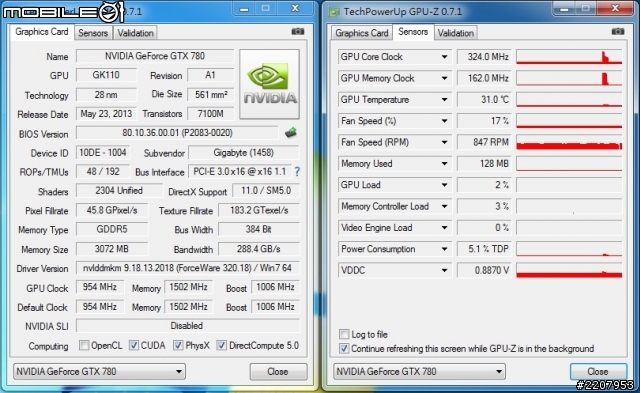The width and height of the screenshot is (640, 393).
Task: Open the GPU Temperature sensor dropdown
Action: [444, 100]
